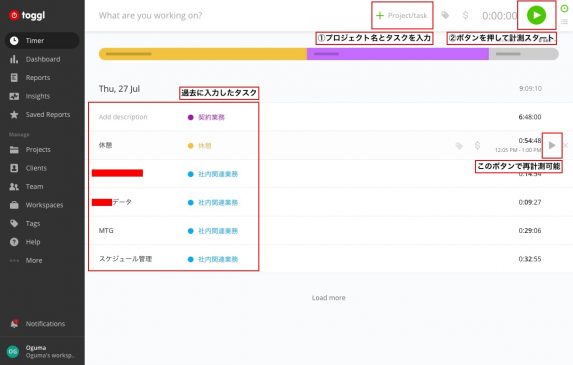Toggle billable dollar icon in timer bar
The height and width of the screenshot is (365, 573).
click(465, 15)
